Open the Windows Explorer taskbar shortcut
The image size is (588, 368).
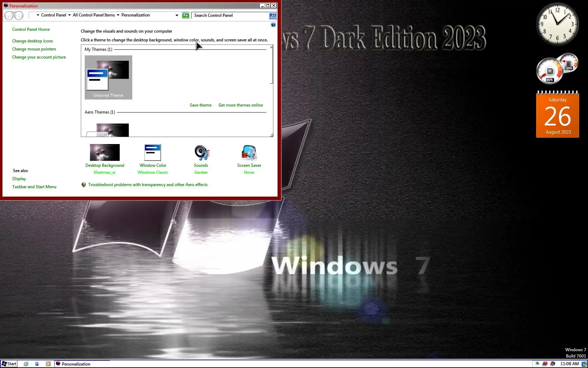(x=37, y=364)
